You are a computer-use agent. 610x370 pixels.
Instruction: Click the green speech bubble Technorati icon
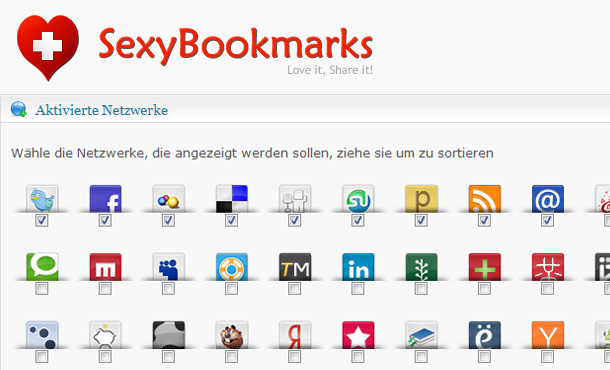(x=42, y=267)
